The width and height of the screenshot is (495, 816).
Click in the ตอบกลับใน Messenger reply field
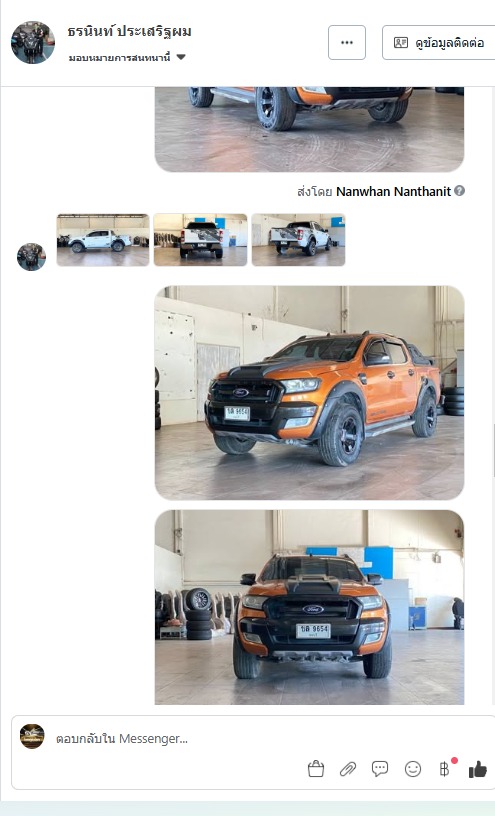pyautogui.click(x=177, y=738)
